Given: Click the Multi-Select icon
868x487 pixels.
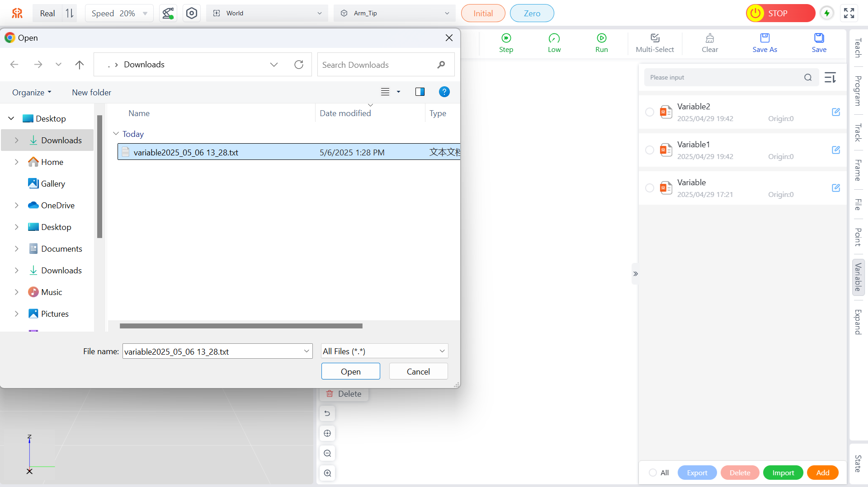Looking at the screenshot, I should coord(655,38).
